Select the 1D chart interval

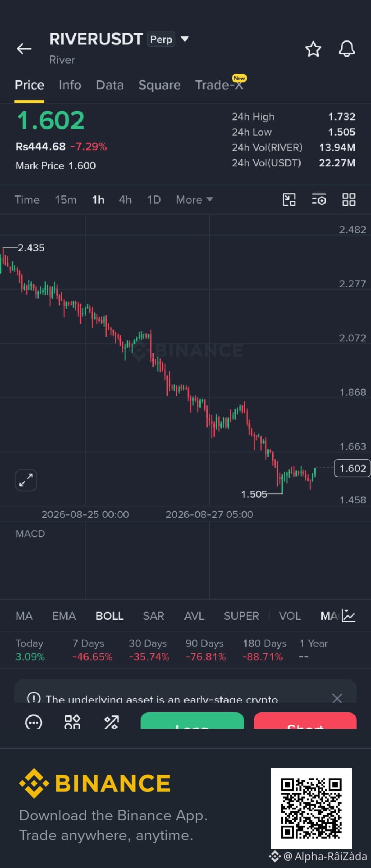coord(154,199)
